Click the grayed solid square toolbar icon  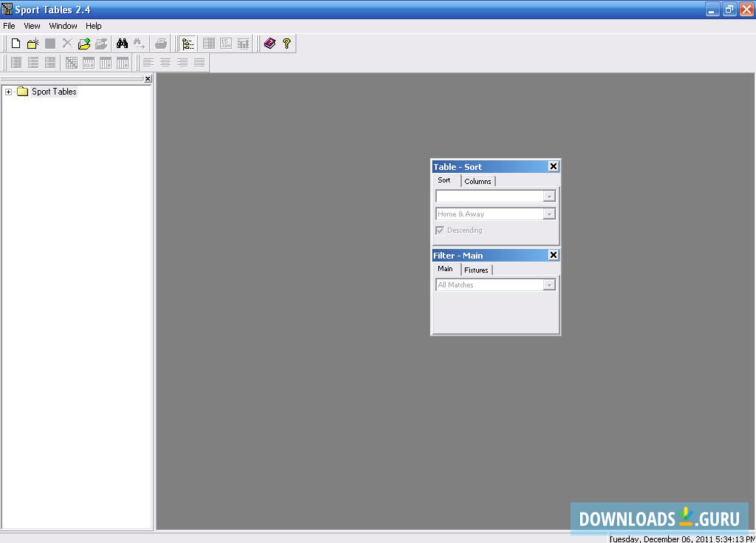[x=50, y=44]
